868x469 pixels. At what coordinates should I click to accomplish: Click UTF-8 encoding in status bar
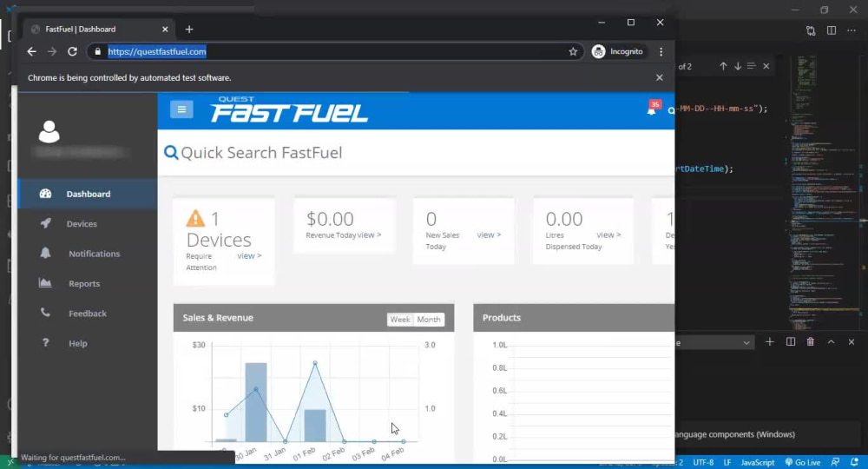coord(703,462)
